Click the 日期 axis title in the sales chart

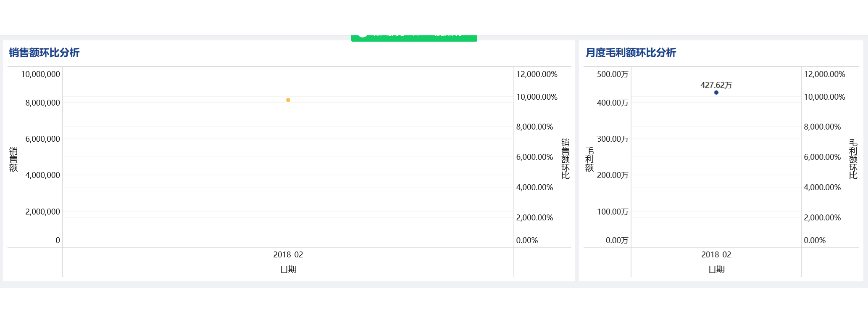coord(288,269)
